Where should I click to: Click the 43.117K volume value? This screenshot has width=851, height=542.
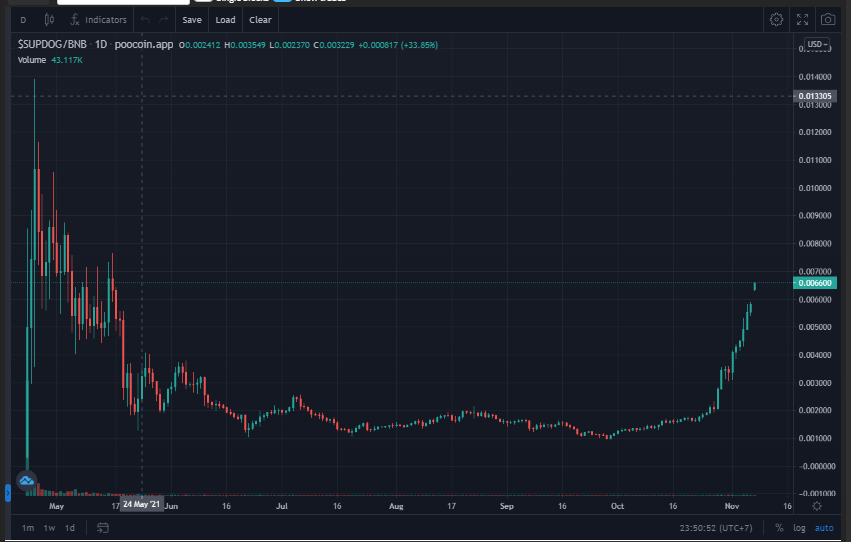67,60
